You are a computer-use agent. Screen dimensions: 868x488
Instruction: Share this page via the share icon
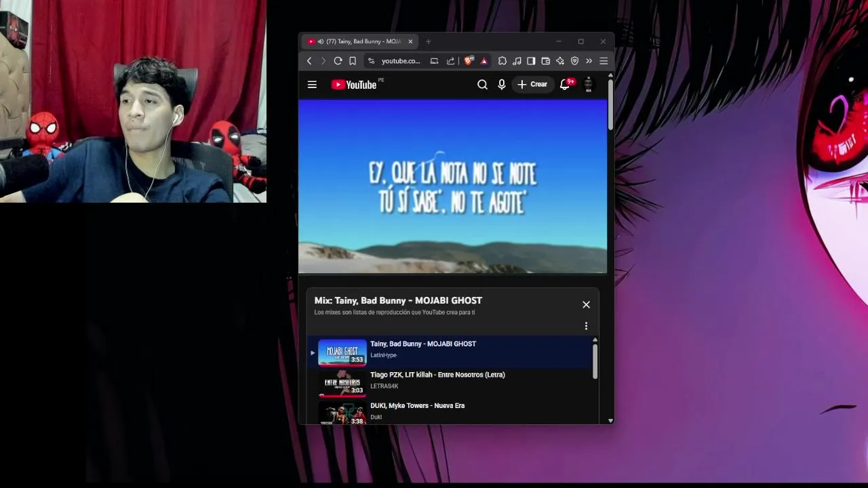pos(450,61)
